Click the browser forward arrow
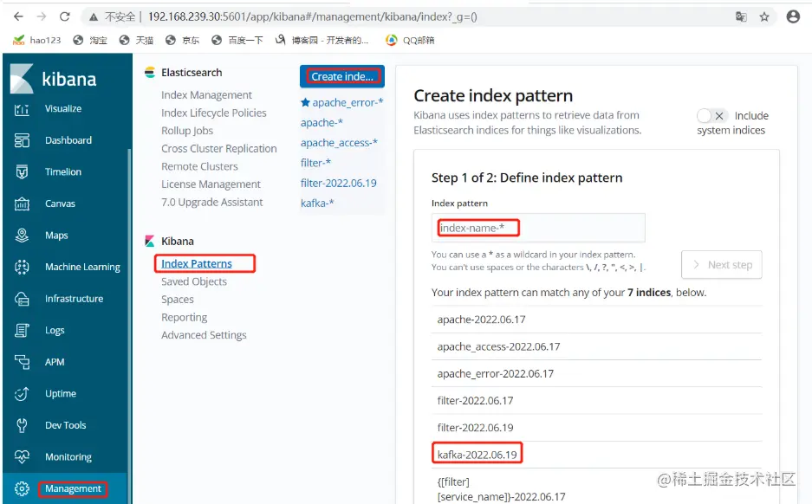The height and width of the screenshot is (504, 812). (x=42, y=16)
